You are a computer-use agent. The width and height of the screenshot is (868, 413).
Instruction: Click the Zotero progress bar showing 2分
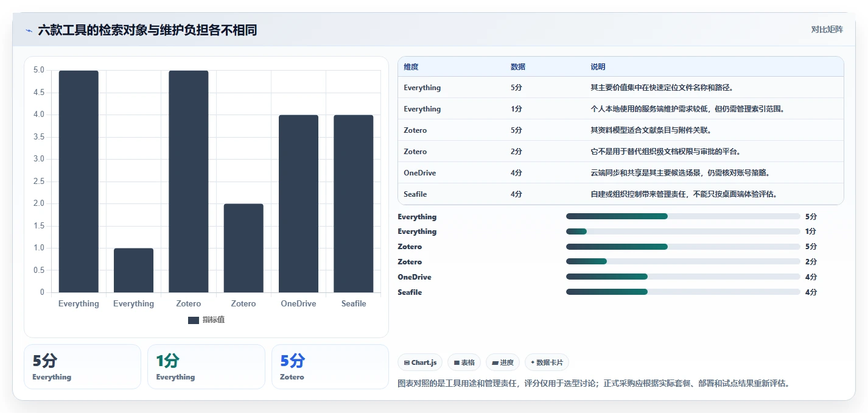pyautogui.click(x=683, y=262)
